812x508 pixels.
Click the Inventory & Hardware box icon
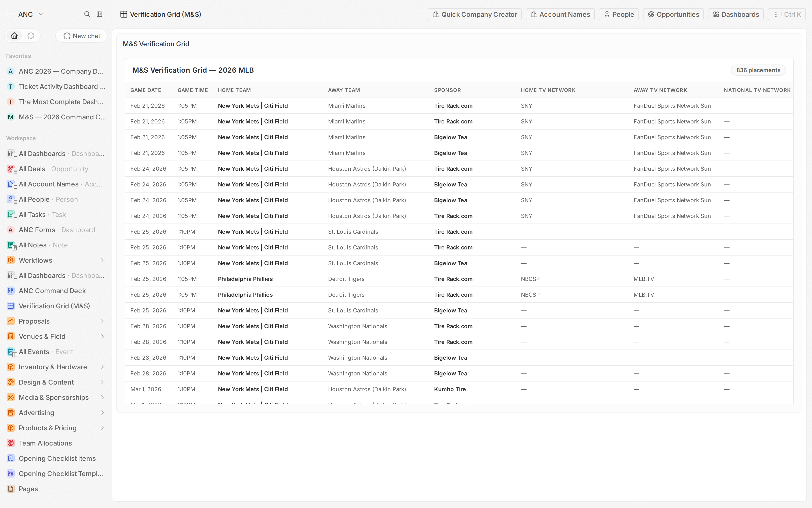pos(11,367)
